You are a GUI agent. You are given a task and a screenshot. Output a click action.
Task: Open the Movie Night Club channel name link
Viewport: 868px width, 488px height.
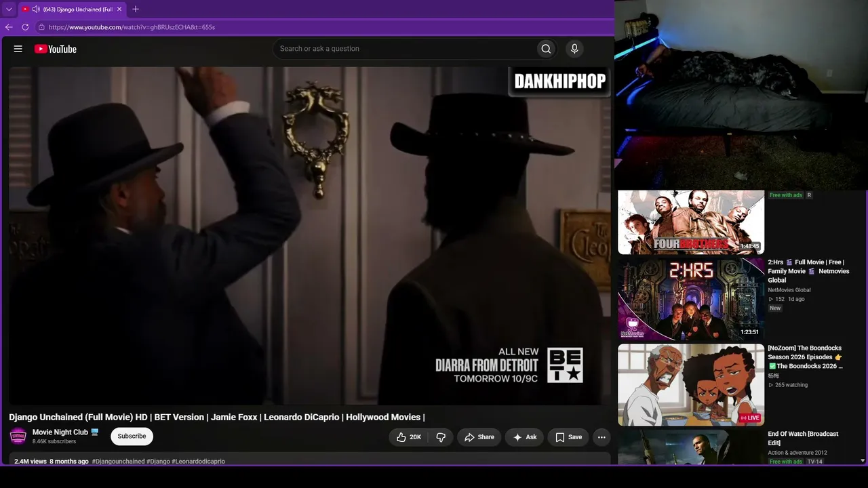pos(60,432)
